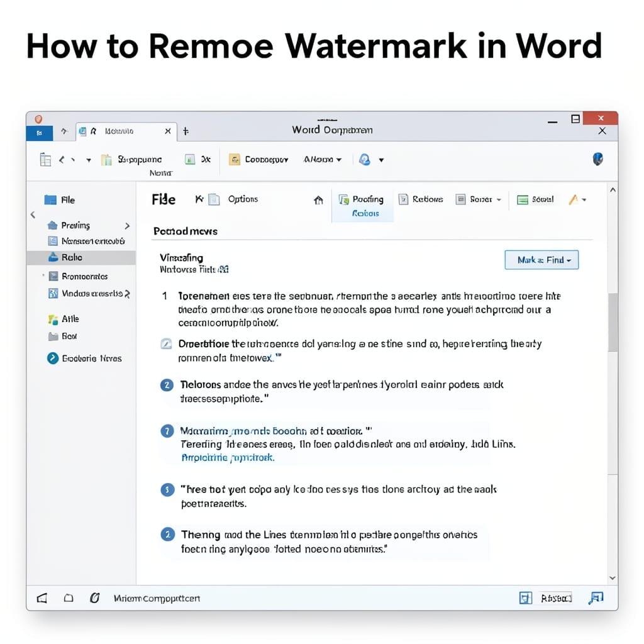Click the blue step bullet beside 'Tleloroas'

click(x=166, y=386)
